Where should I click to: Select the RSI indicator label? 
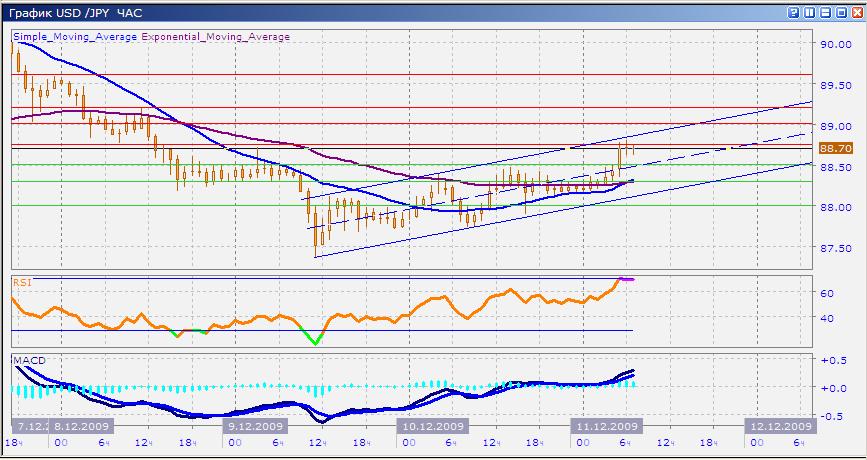click(21, 283)
